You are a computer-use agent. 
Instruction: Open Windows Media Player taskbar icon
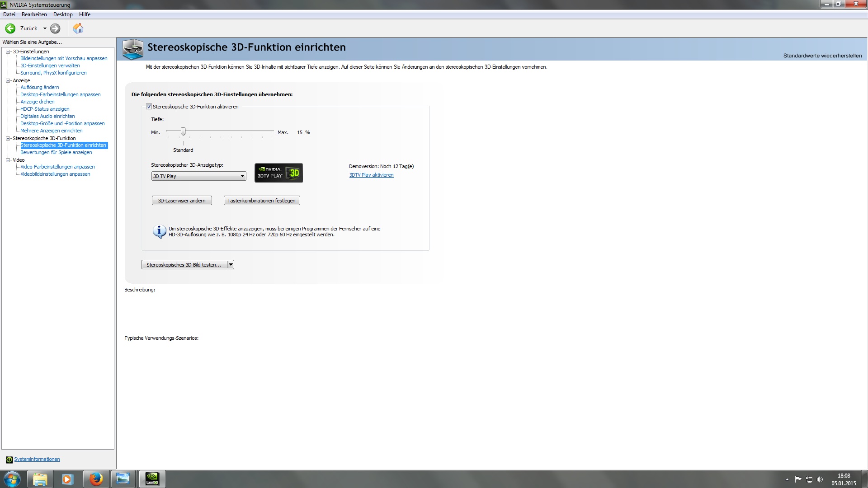point(67,479)
